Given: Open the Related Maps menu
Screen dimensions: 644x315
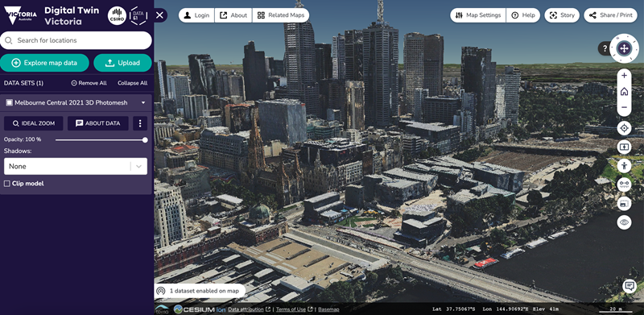Looking at the screenshot, I should 280,15.
